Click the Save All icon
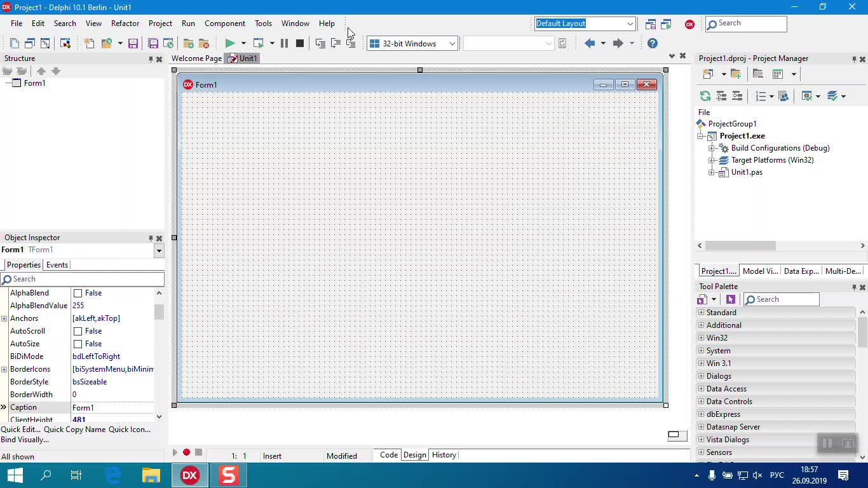This screenshot has width=868, height=488. pos(153,43)
